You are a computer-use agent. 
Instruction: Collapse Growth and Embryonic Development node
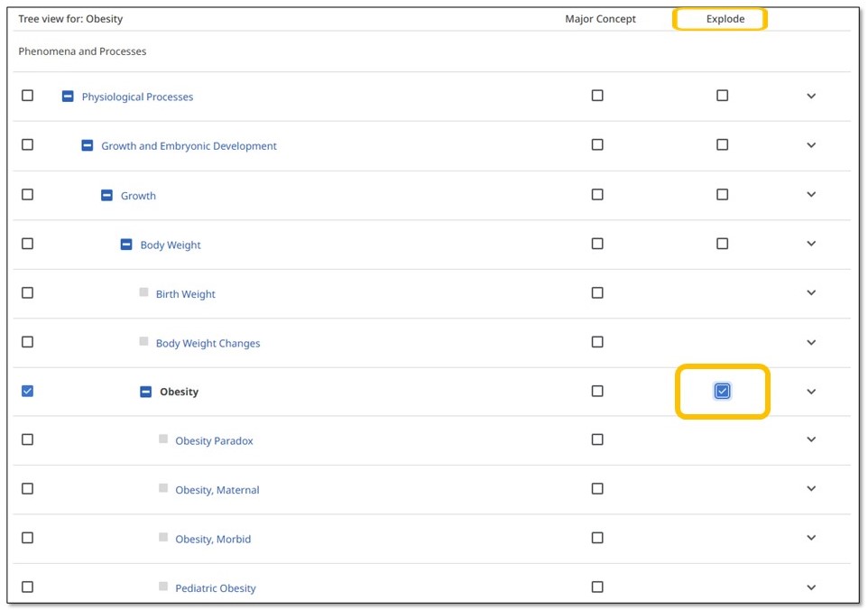click(88, 145)
